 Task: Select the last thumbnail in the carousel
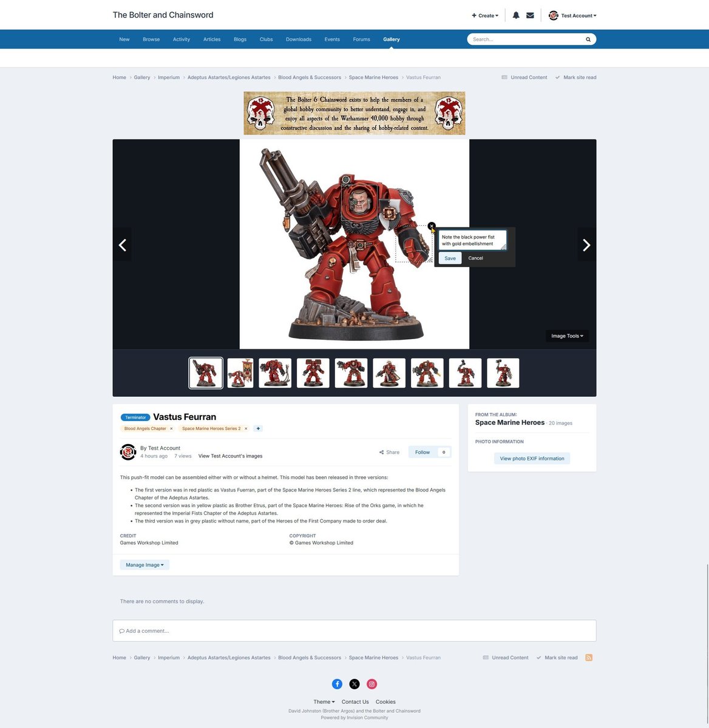[x=503, y=372]
